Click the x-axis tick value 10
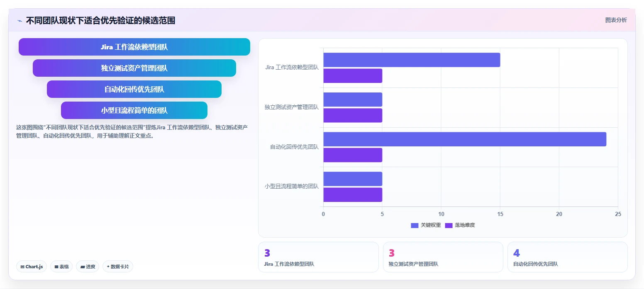The width and height of the screenshot is (644, 289). pyautogui.click(x=441, y=214)
